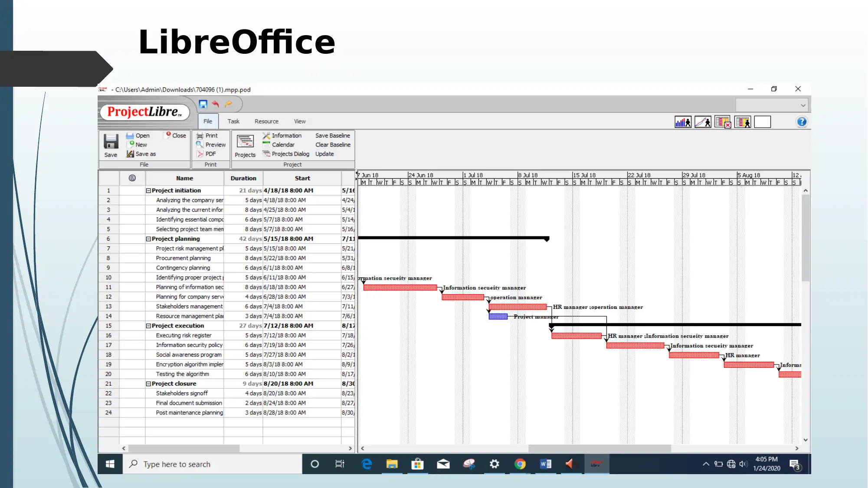Click the charts view icon
The width and height of the screenshot is (868, 488).
pyautogui.click(x=703, y=122)
